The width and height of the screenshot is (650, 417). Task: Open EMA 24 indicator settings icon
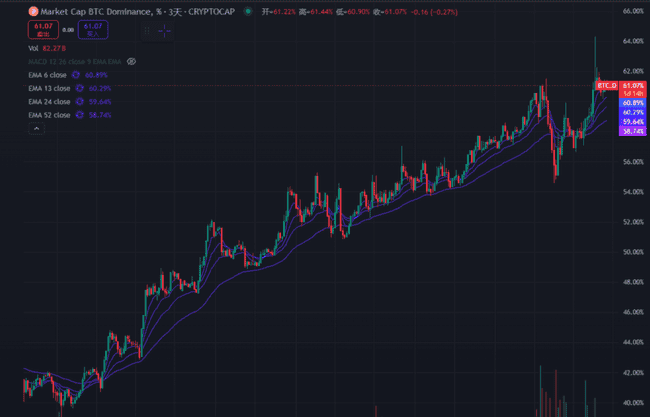pyautogui.click(x=80, y=101)
